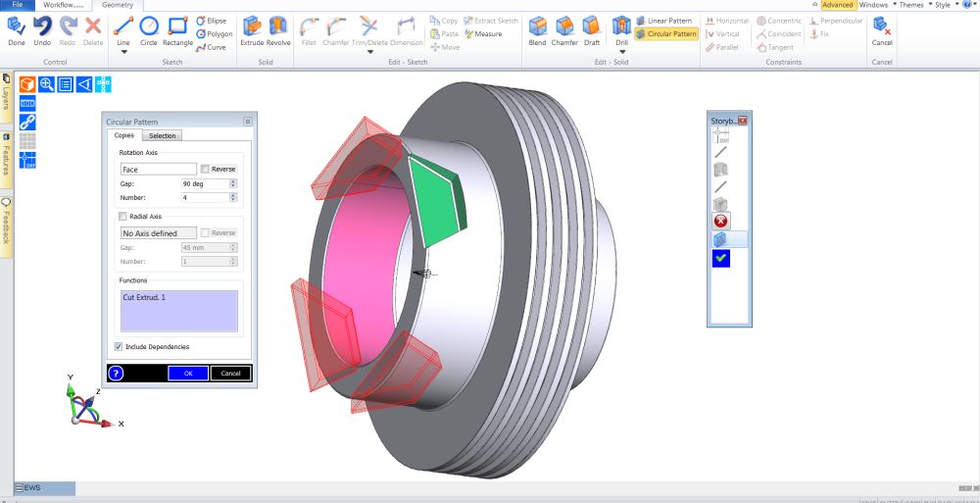This screenshot has width=980, height=503.
Task: Expand the Line tool dropdown arrow
Action: tap(123, 53)
